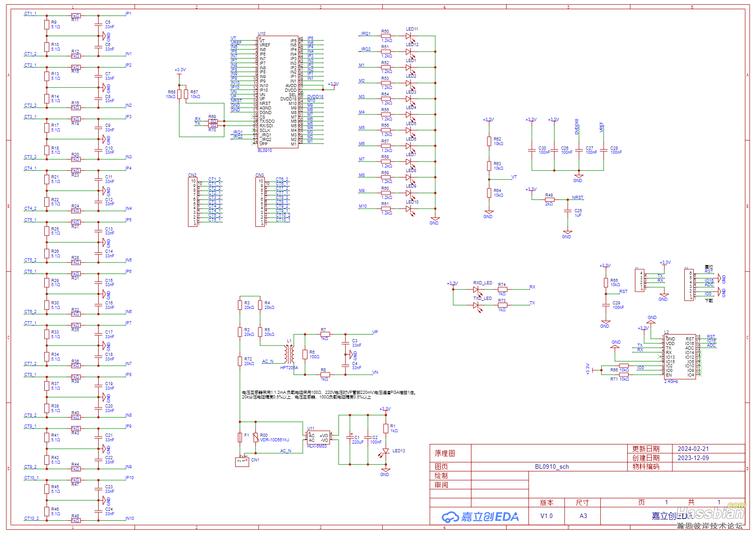Click the VT net label near R64
This screenshot has width=756, height=534.
click(x=514, y=177)
